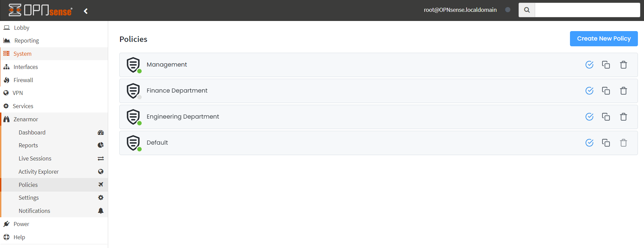
Task: Expand the Firewall menu section
Action: (23, 80)
